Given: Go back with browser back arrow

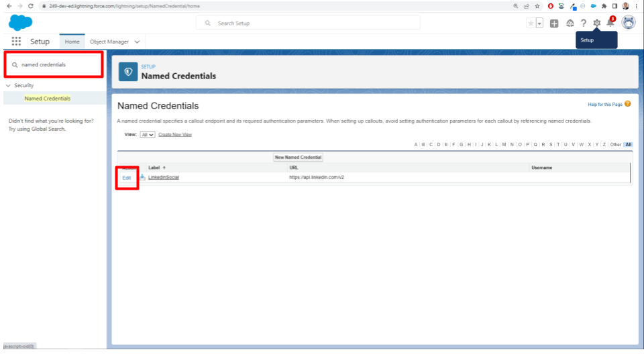Looking at the screenshot, I should coord(9,6).
